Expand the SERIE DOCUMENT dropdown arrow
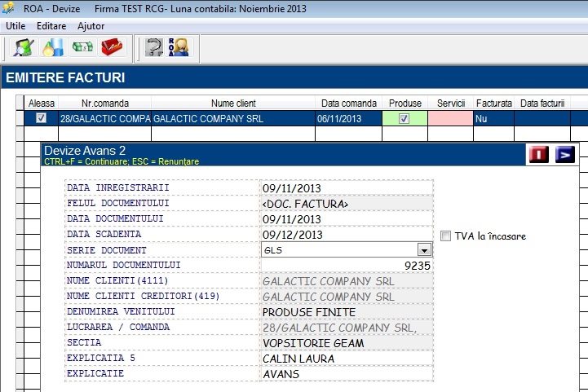 click(424, 250)
